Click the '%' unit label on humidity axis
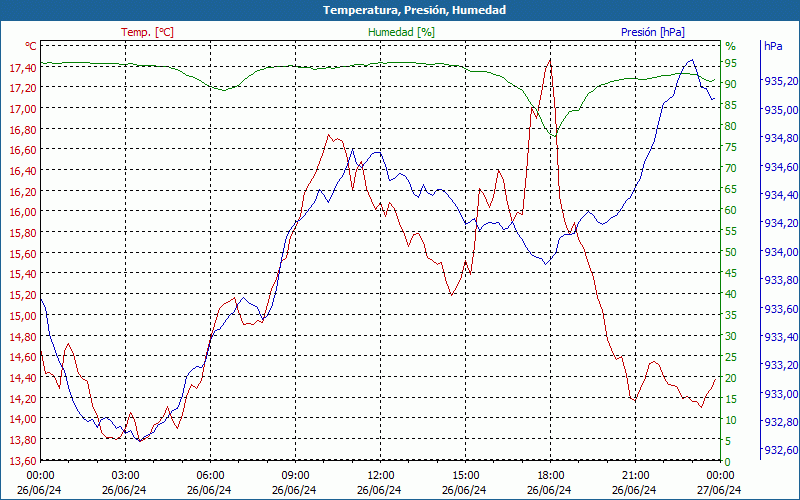Viewport: 800px width, 500px height. pos(731,46)
